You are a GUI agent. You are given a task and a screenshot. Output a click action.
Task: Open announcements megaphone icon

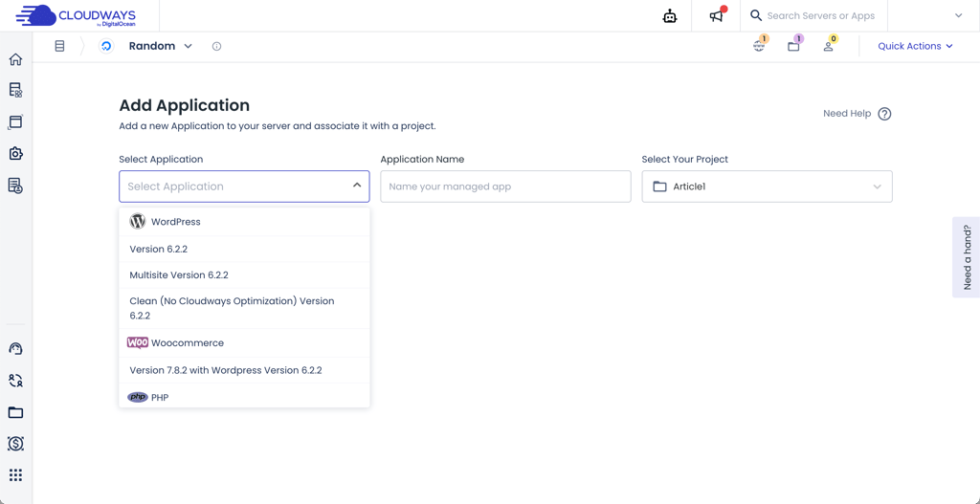716,16
